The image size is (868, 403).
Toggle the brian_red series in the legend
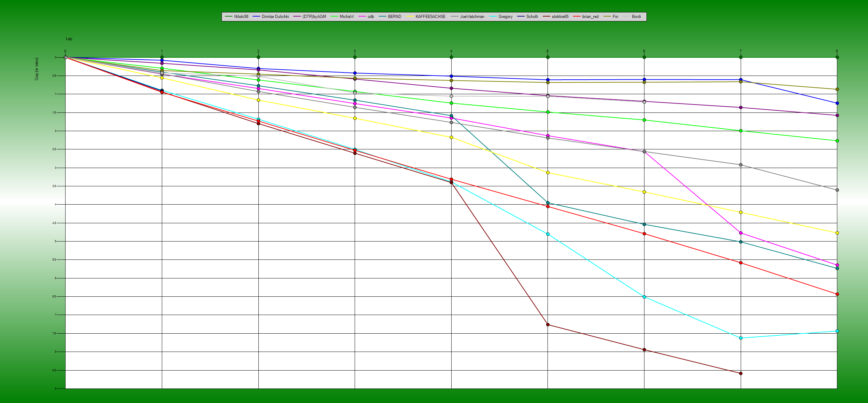click(x=591, y=16)
